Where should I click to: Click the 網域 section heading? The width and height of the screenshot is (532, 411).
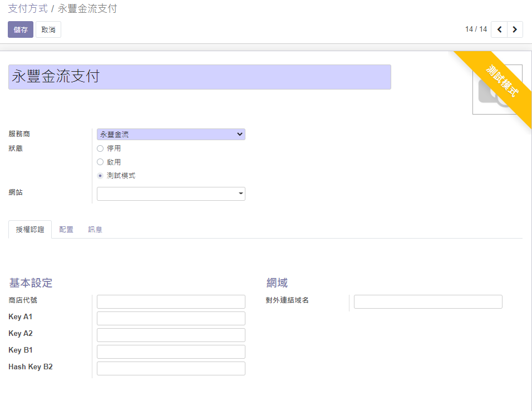pos(277,283)
